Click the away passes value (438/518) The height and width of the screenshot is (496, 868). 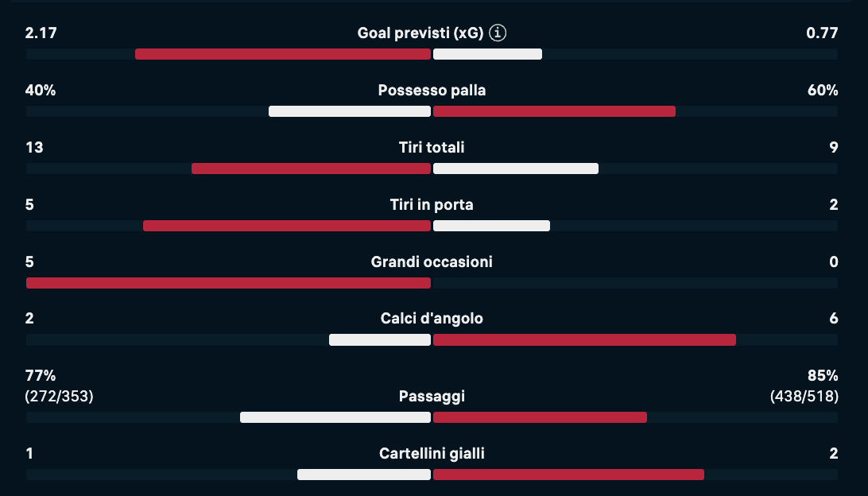804,395
